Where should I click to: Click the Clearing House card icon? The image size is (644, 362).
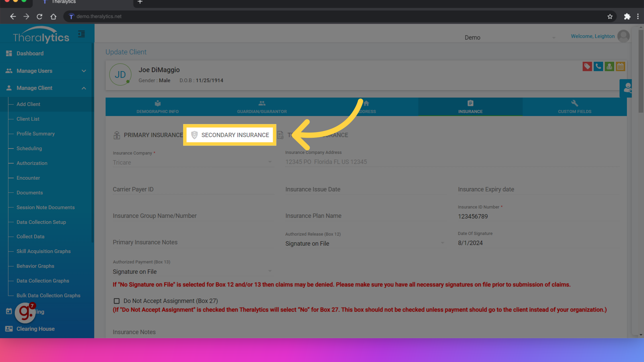click(9, 329)
